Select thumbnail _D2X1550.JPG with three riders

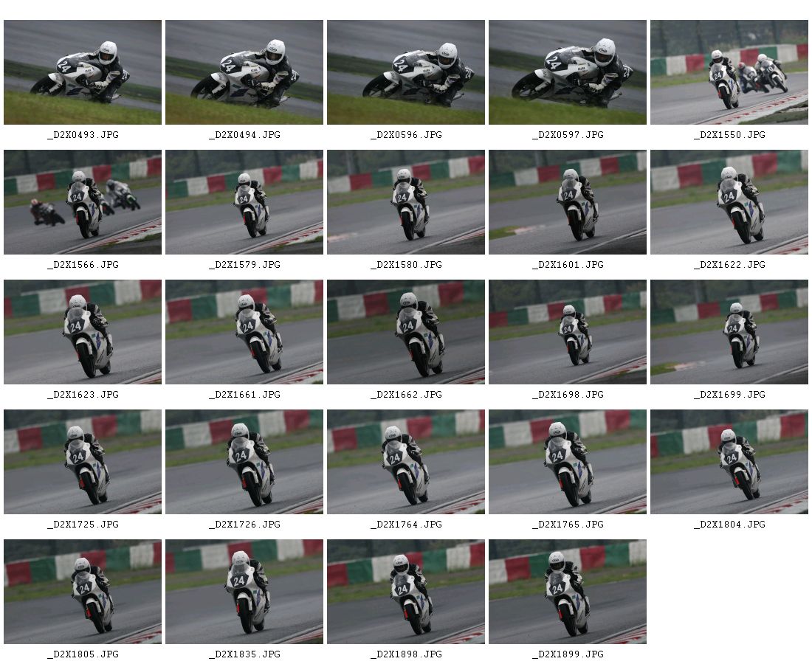pos(729,72)
